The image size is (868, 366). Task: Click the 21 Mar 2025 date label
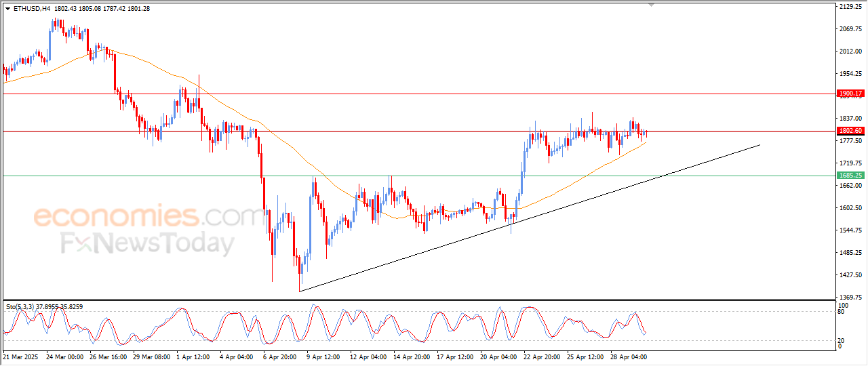point(19,356)
